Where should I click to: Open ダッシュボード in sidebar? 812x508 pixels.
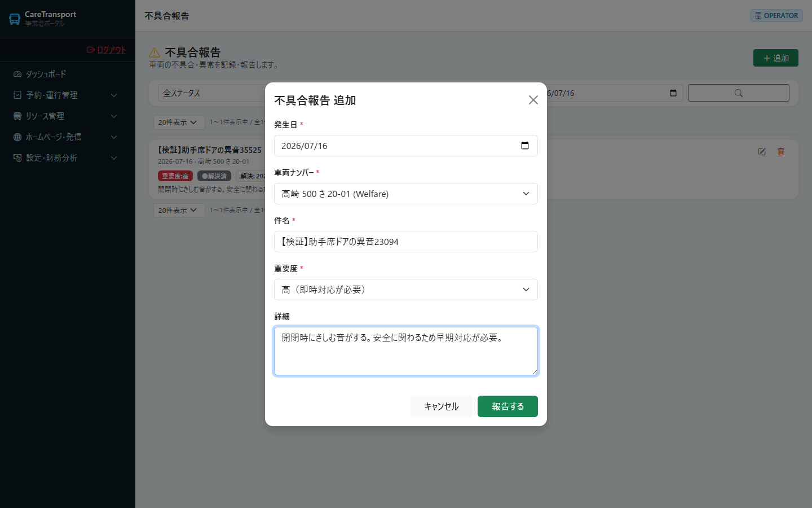(x=68, y=74)
